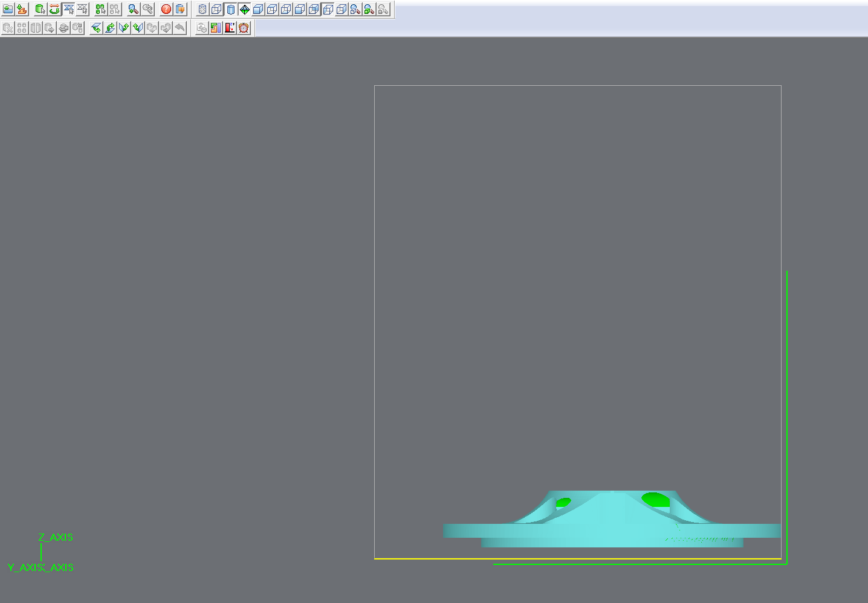This screenshot has height=603, width=868.
Task: Click the green diamond triangle view icon
Action: click(244, 9)
